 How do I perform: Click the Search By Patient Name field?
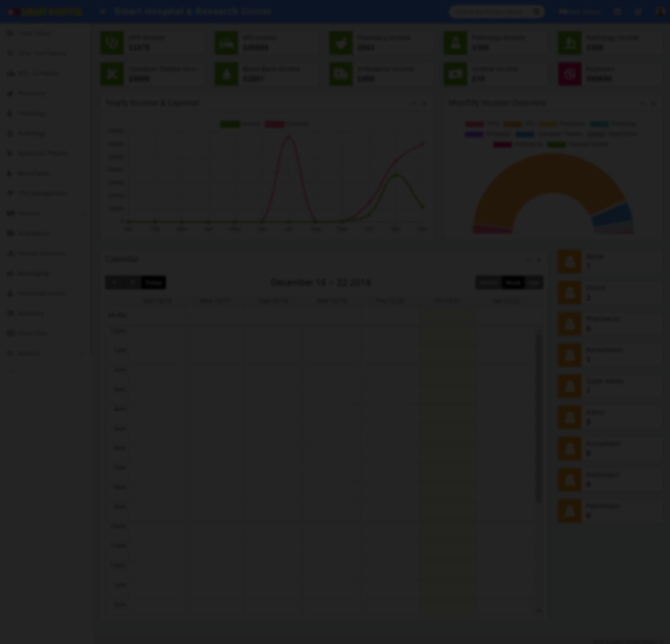(490, 12)
